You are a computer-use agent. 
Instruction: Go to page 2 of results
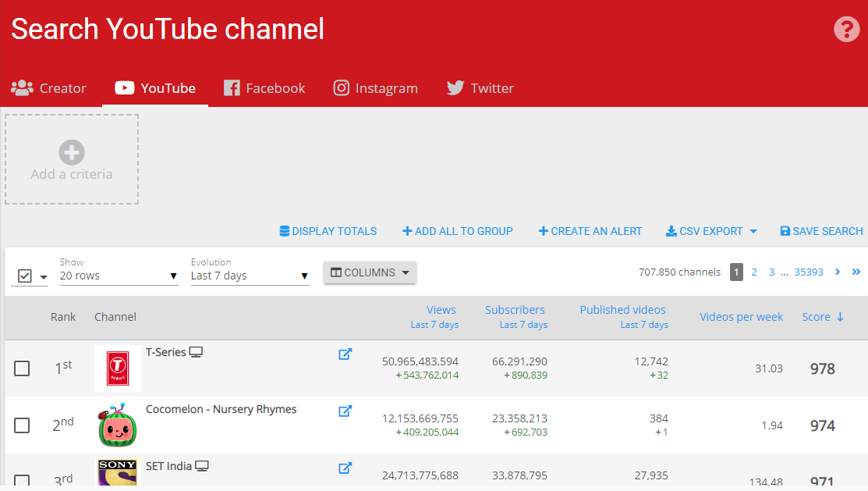754,272
